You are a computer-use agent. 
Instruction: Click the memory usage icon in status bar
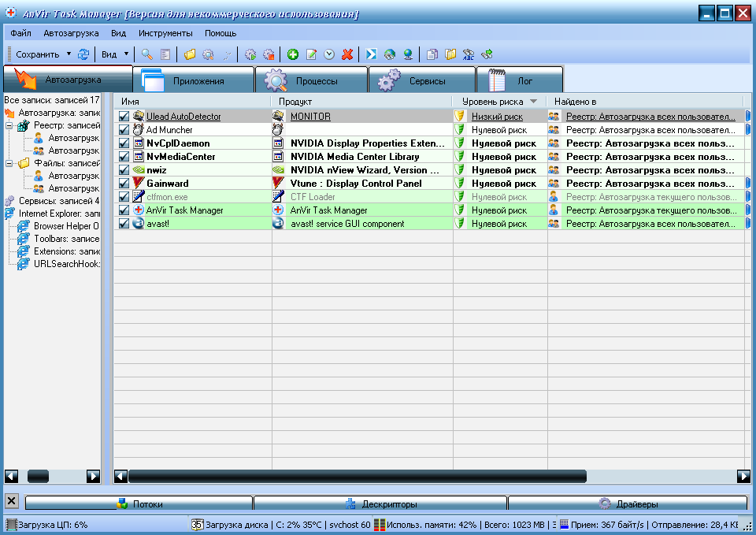[380, 525]
